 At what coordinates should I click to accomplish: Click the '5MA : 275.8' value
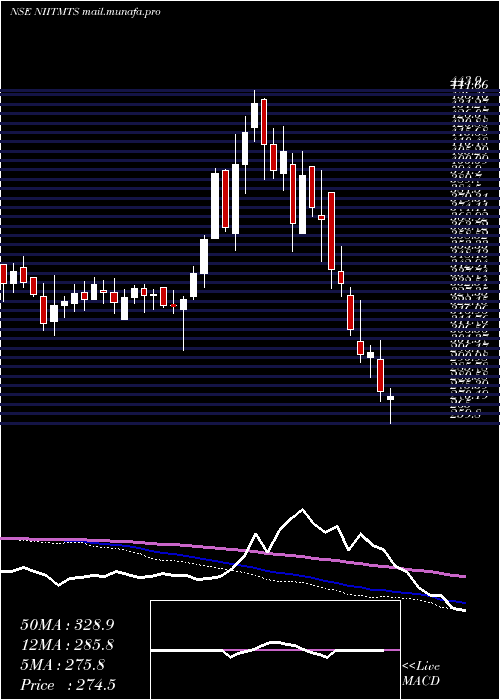[62, 665]
